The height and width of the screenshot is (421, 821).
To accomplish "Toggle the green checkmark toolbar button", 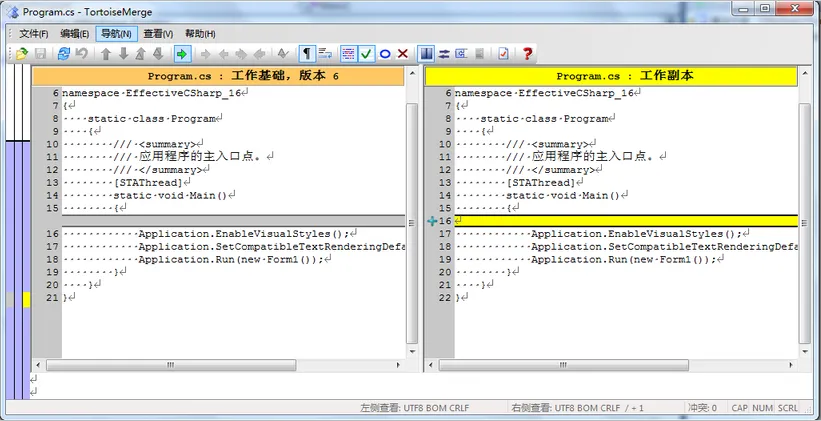I will click(x=367, y=53).
